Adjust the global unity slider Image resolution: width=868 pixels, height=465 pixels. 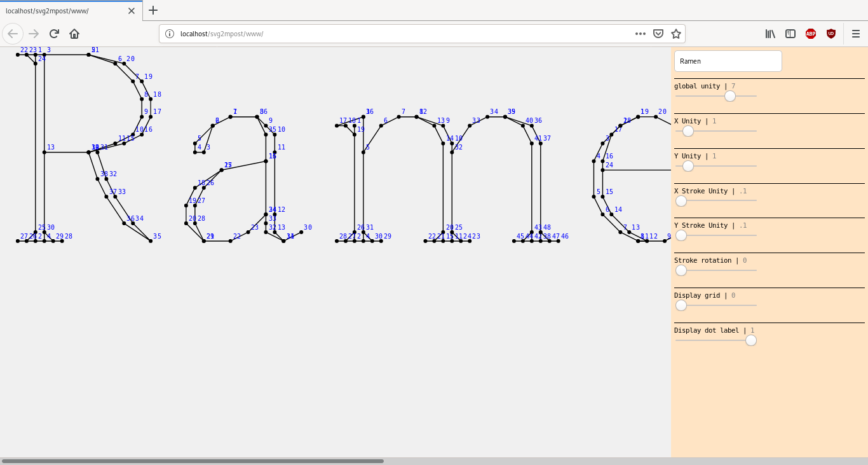tap(730, 96)
